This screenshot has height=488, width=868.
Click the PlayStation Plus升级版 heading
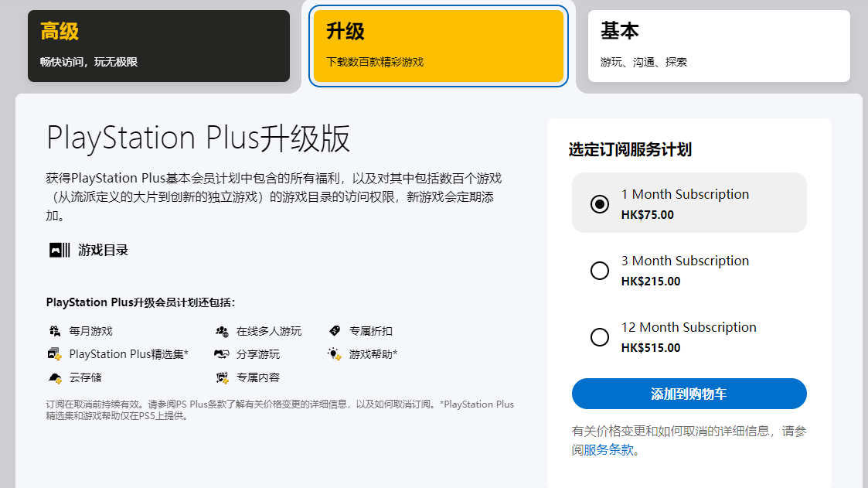pos(199,138)
